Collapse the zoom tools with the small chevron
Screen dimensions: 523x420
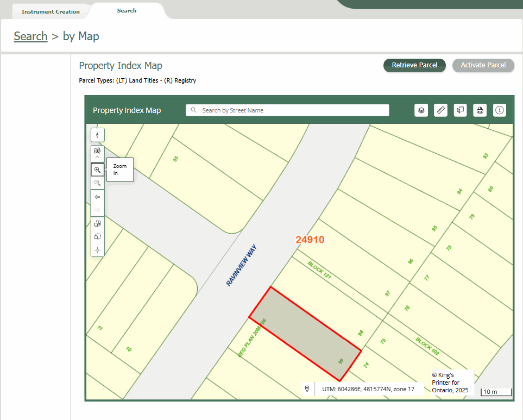[97, 157]
